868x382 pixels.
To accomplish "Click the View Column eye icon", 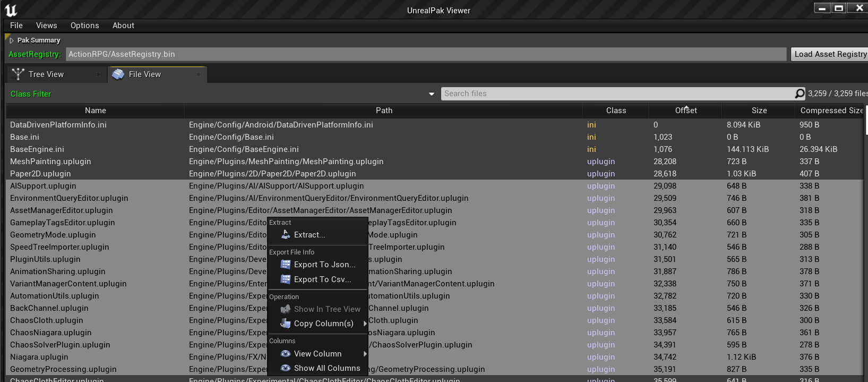I will point(286,353).
